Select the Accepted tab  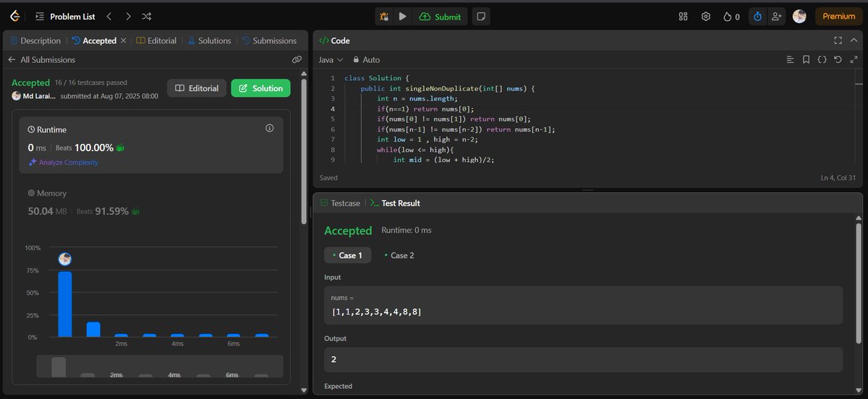coord(94,40)
